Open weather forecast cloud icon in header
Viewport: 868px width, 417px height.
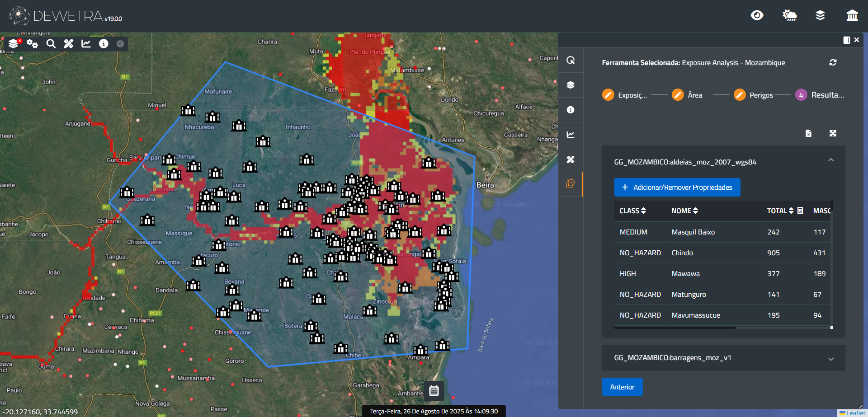click(789, 16)
